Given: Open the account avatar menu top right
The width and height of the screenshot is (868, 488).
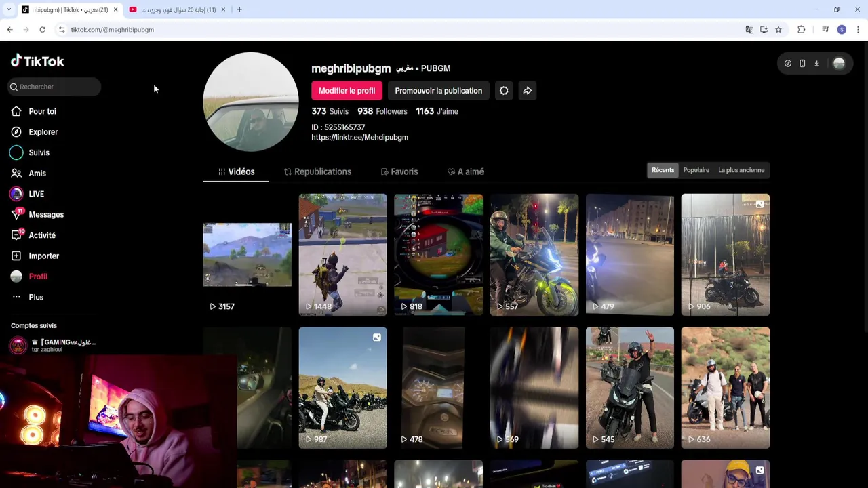Looking at the screenshot, I should 839,64.
